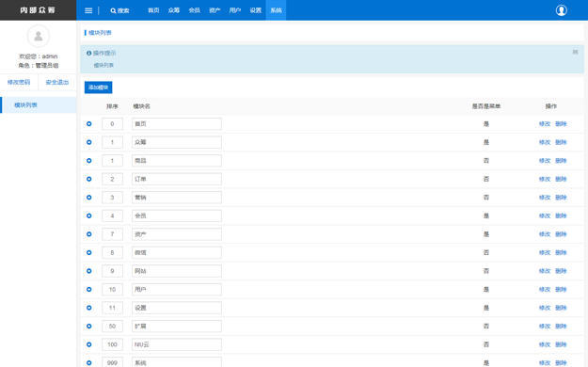Click 删除 for the 首页 row
The height and width of the screenshot is (367, 588).
click(561, 124)
